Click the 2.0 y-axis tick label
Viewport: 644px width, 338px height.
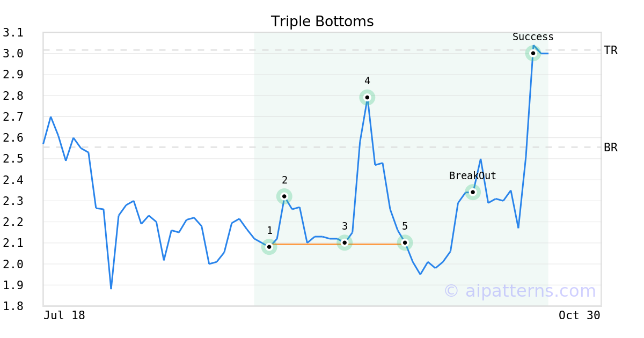(x=13, y=264)
